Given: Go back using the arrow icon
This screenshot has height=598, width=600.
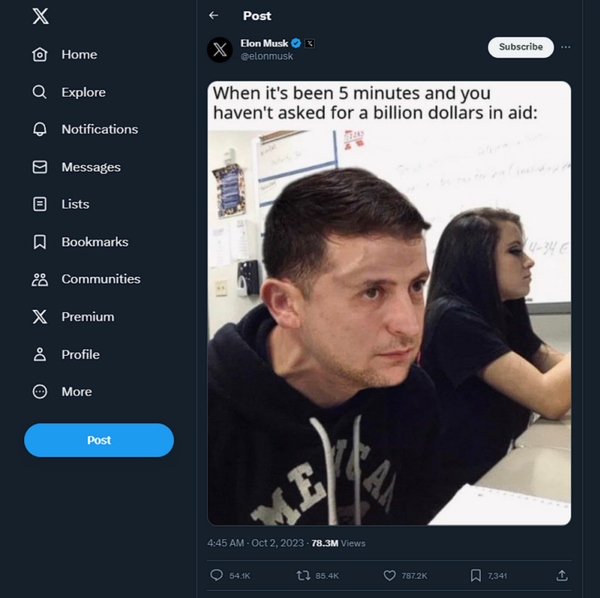Looking at the screenshot, I should point(213,16).
